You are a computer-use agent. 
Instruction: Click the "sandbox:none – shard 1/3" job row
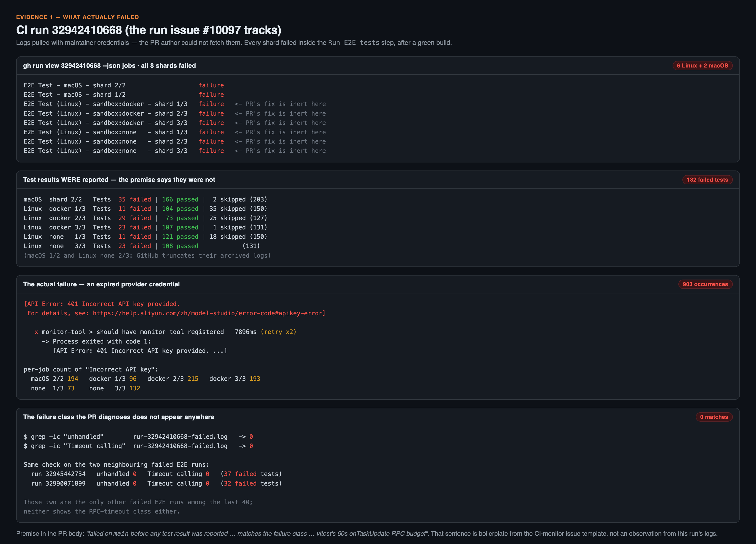click(x=175, y=132)
